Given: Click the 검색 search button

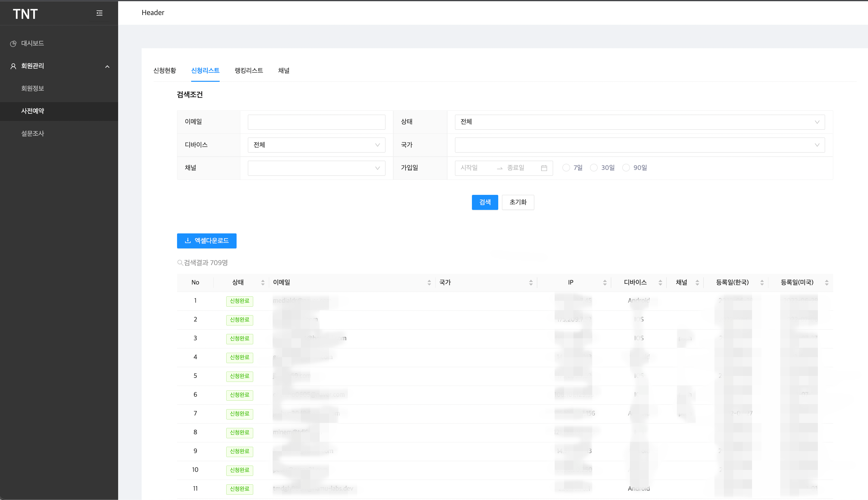Looking at the screenshot, I should (x=485, y=202).
